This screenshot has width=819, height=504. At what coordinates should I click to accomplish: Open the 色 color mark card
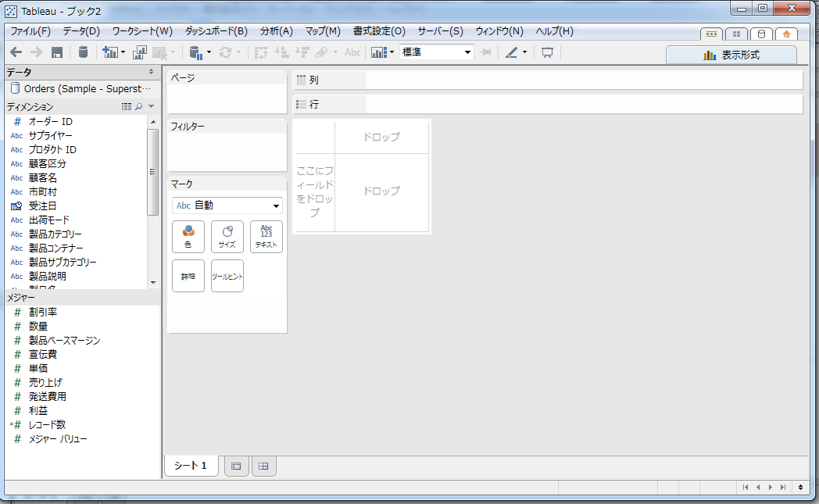pyautogui.click(x=188, y=237)
